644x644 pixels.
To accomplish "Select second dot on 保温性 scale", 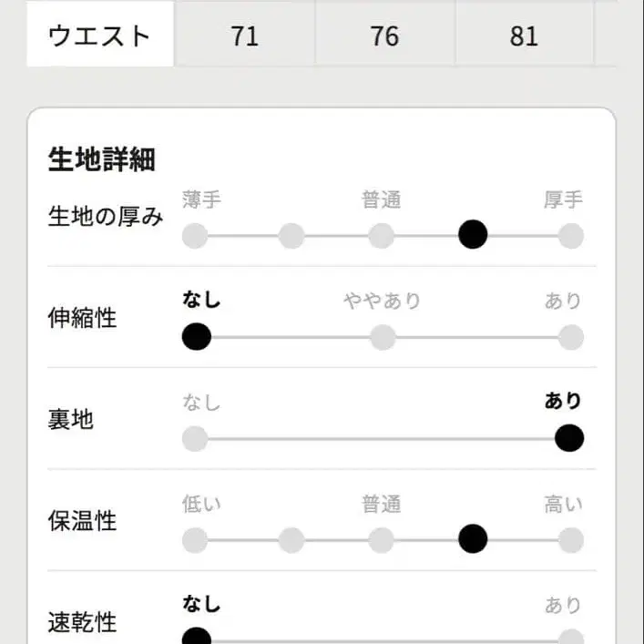I will 291,540.
